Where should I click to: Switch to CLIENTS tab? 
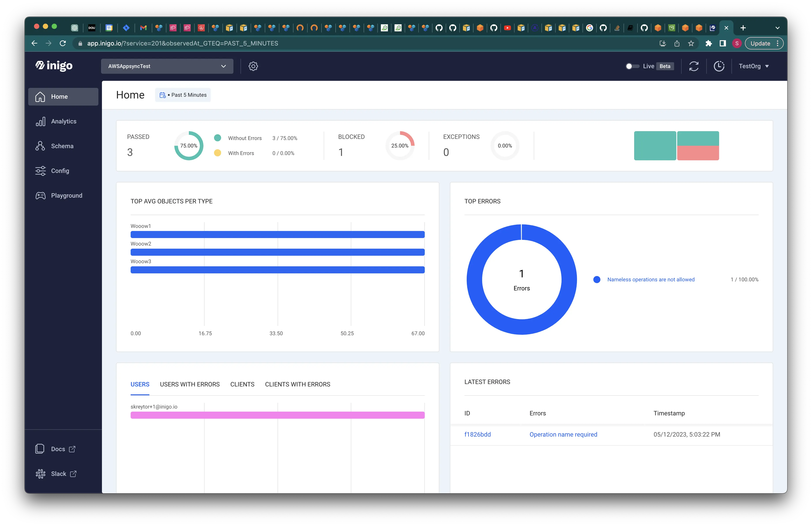click(x=242, y=384)
